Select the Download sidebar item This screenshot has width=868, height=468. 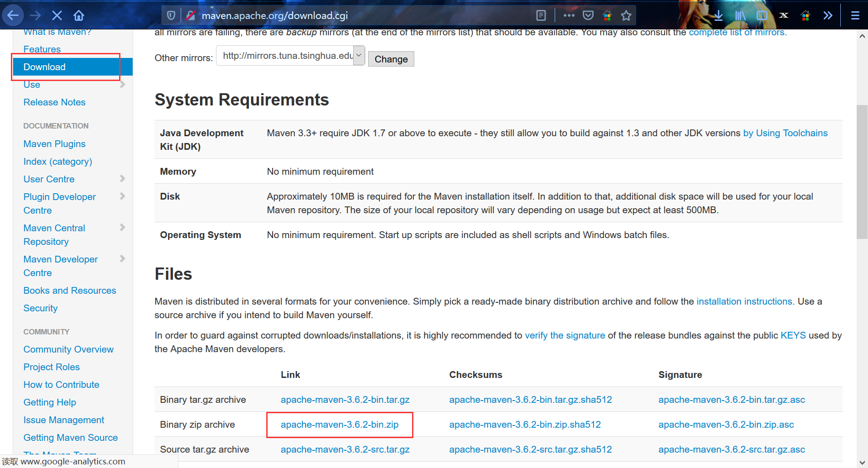click(x=72, y=67)
